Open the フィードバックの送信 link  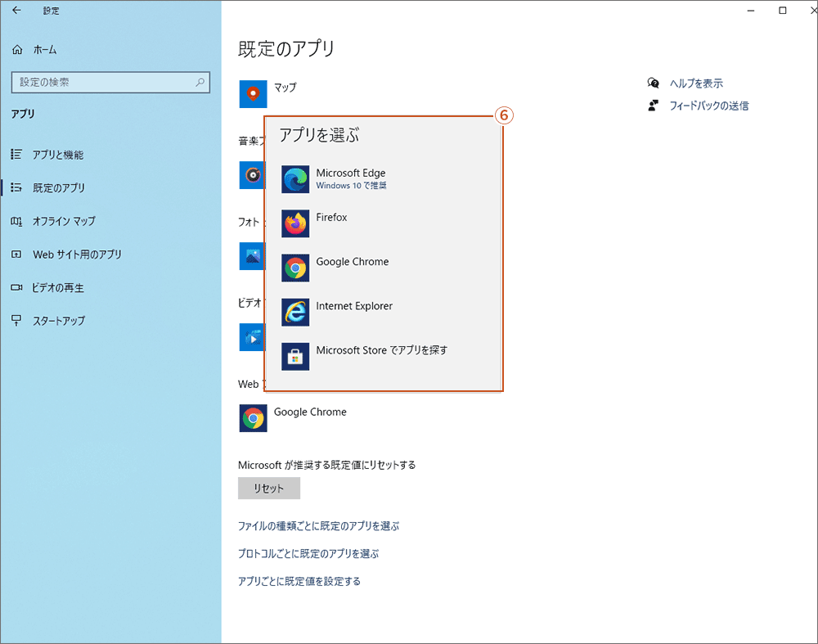tap(709, 106)
